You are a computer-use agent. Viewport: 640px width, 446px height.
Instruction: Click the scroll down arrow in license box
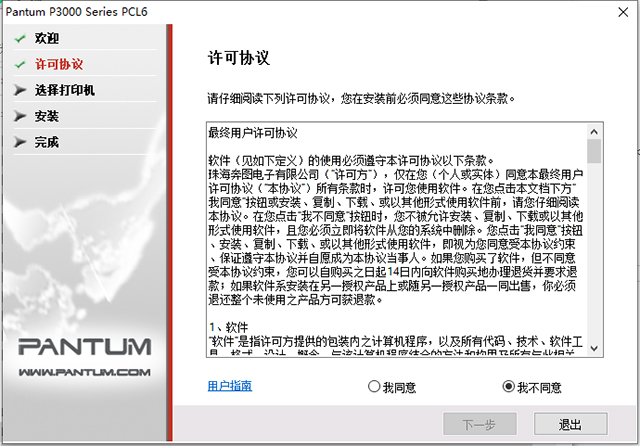pyautogui.click(x=594, y=348)
